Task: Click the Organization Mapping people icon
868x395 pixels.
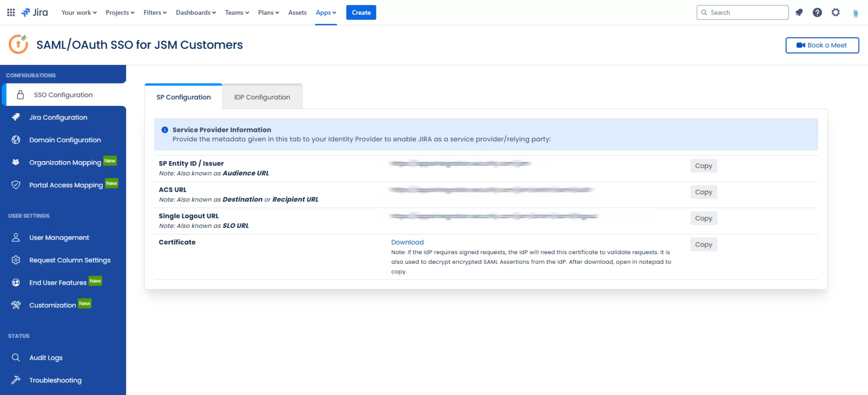Action: click(x=16, y=162)
